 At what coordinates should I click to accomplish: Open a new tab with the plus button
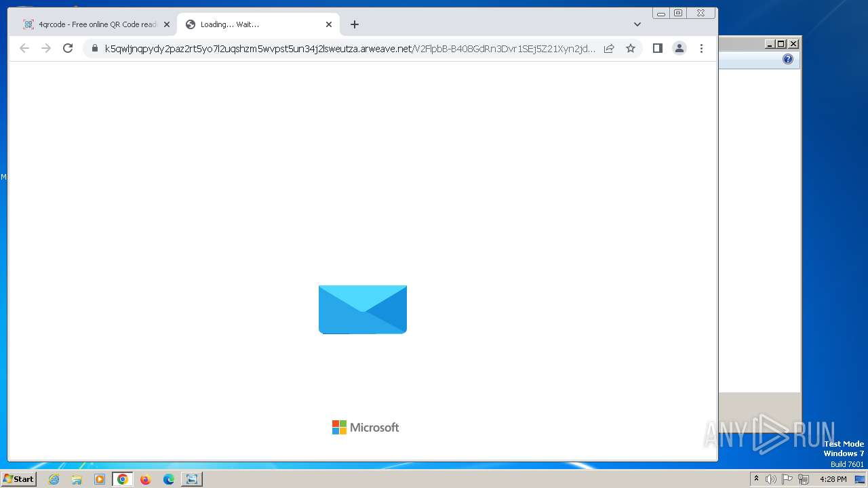click(355, 24)
